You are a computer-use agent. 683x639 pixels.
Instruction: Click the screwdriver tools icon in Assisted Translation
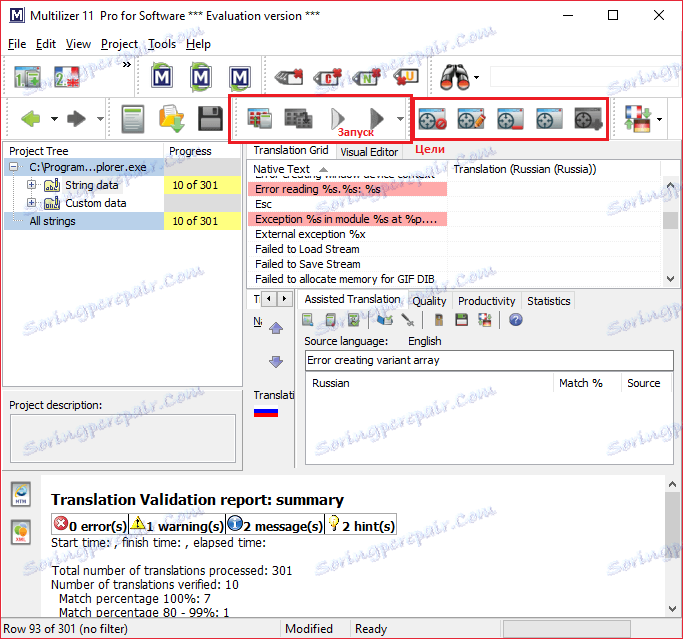pyautogui.click(x=408, y=320)
